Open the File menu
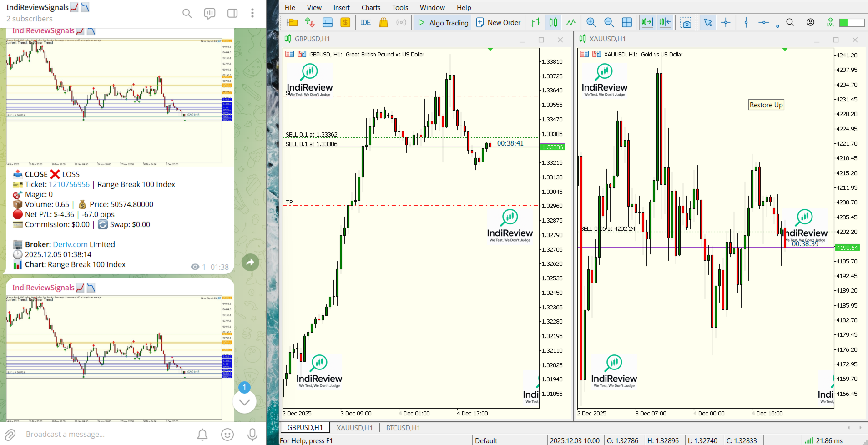Screen dimensions: 868x445 tap(290, 7)
